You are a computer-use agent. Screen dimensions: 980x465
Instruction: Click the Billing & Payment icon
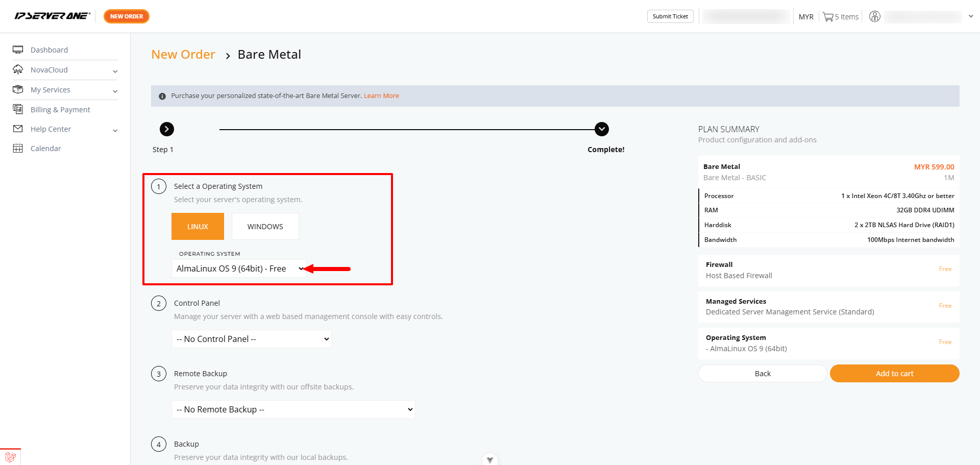[x=18, y=109]
